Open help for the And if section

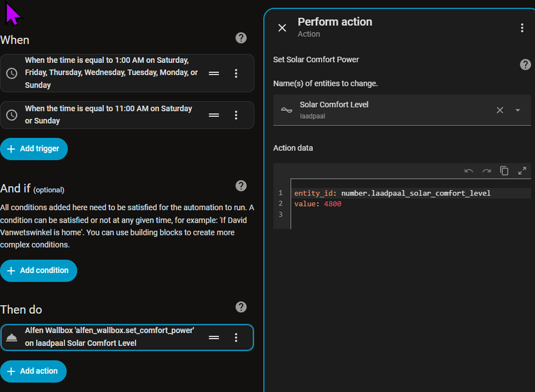point(241,186)
